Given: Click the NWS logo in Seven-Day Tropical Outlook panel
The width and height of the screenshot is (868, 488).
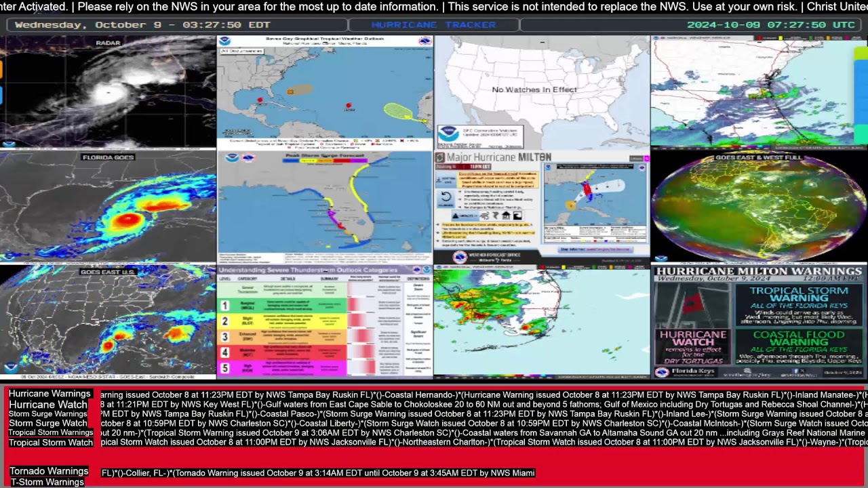Looking at the screenshot, I should click(425, 41).
